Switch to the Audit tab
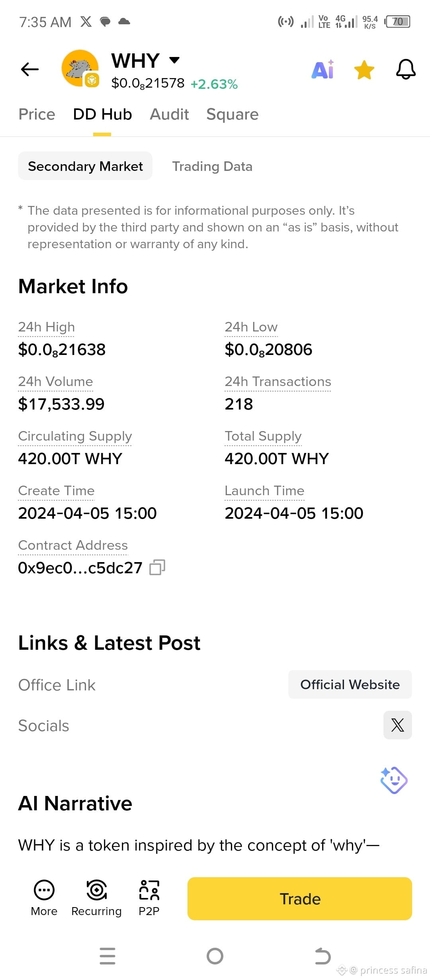The image size is (430, 980). point(169,114)
